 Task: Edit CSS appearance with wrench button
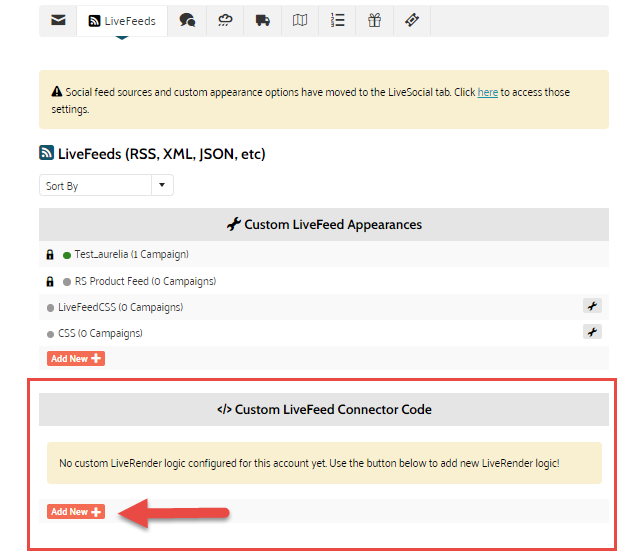click(x=592, y=332)
